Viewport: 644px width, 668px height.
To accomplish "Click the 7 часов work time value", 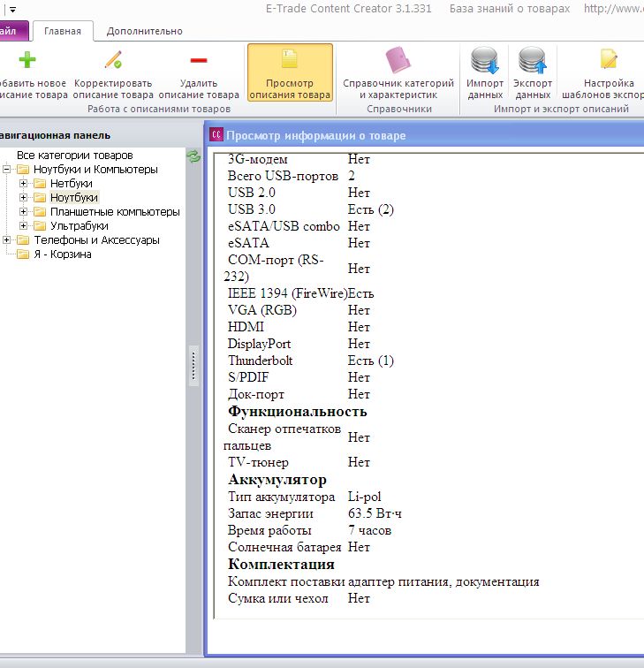I will click(369, 530).
